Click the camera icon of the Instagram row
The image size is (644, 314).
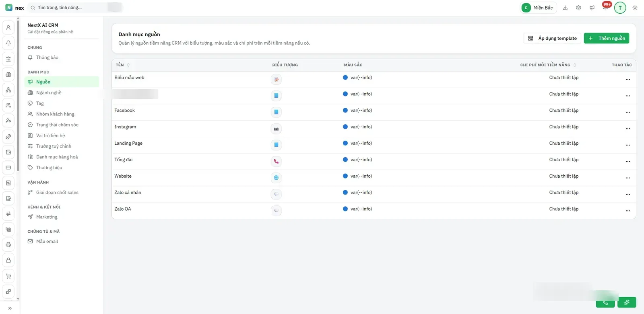[276, 129]
